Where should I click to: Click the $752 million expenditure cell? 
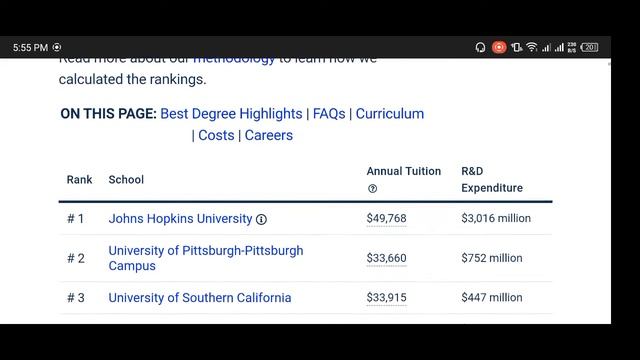[492, 258]
